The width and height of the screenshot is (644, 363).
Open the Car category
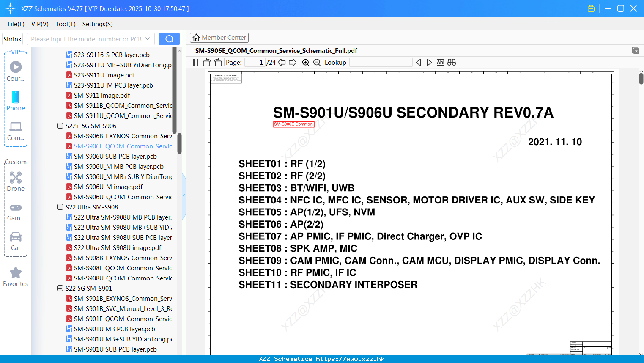coord(16,241)
